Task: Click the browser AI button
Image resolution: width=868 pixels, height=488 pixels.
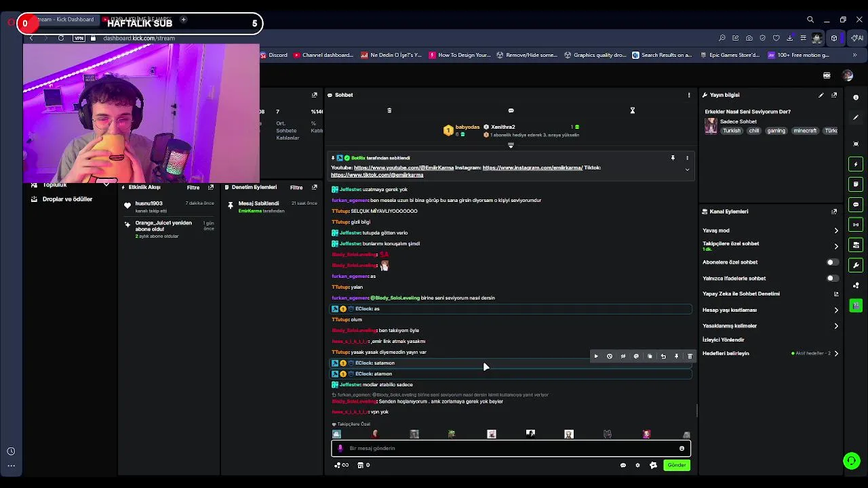Action: pos(858,38)
